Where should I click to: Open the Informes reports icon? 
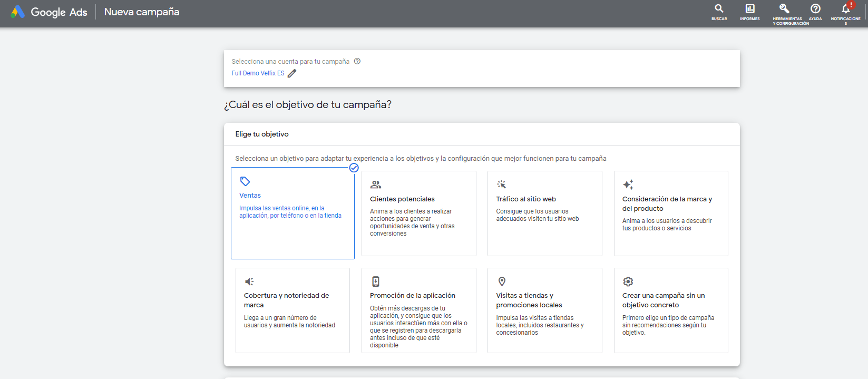(749, 9)
